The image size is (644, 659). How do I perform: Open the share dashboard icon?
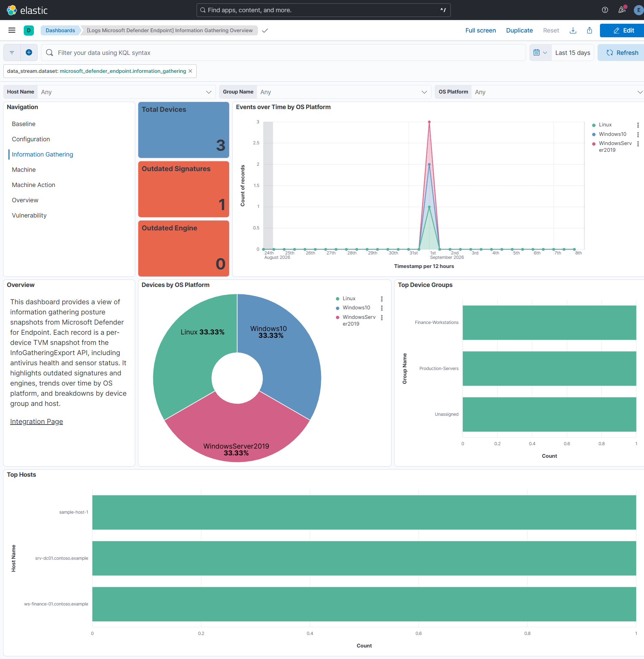coord(590,30)
